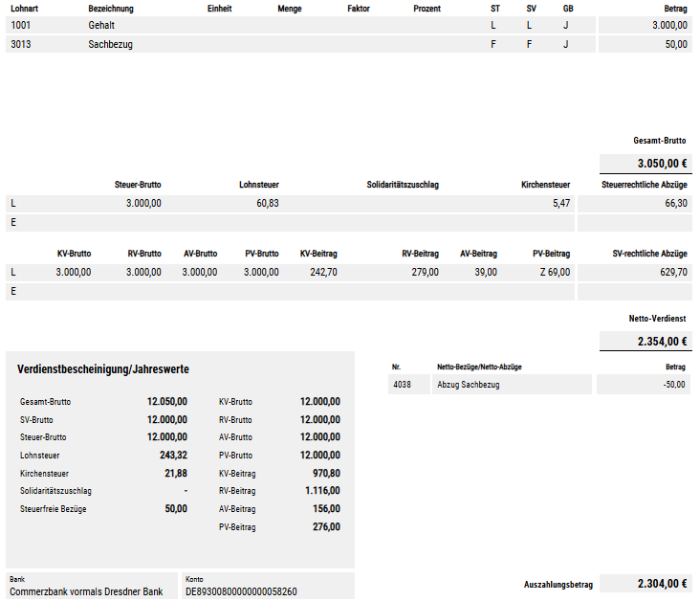Image resolution: width=700 pixels, height=601 pixels.
Task: Select the Gehalt entry in row 1001
Action: [101, 26]
